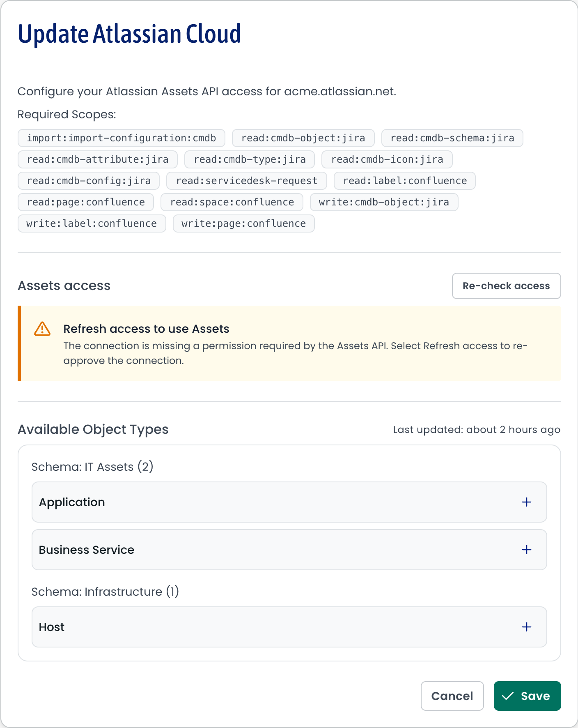
Task: Click the Schema: Infrastructure (1) heading
Action: pos(105,592)
